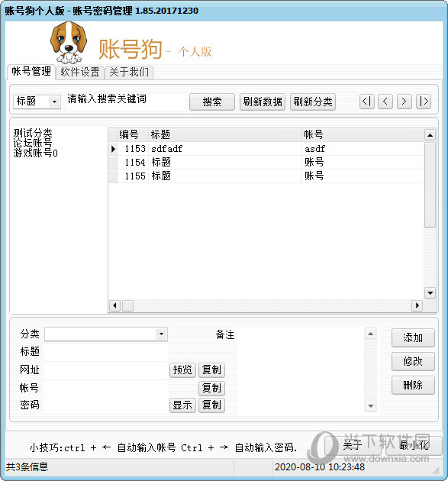The width and height of the screenshot is (448, 481).
Task: Click table scroll left arrow
Action: 114,305
